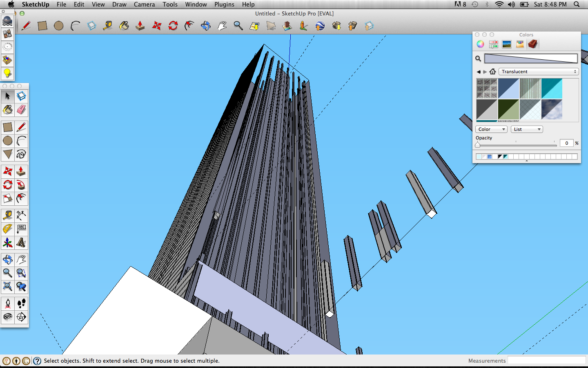Select the Line tool in the top toolbar

(x=26, y=26)
